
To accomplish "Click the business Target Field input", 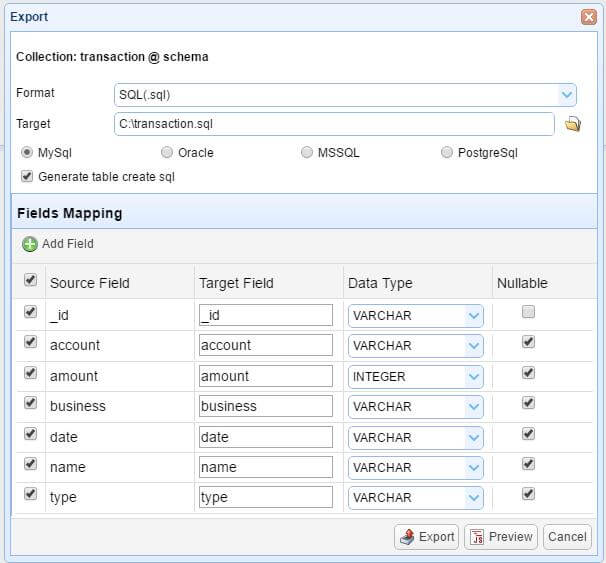I will 266,406.
